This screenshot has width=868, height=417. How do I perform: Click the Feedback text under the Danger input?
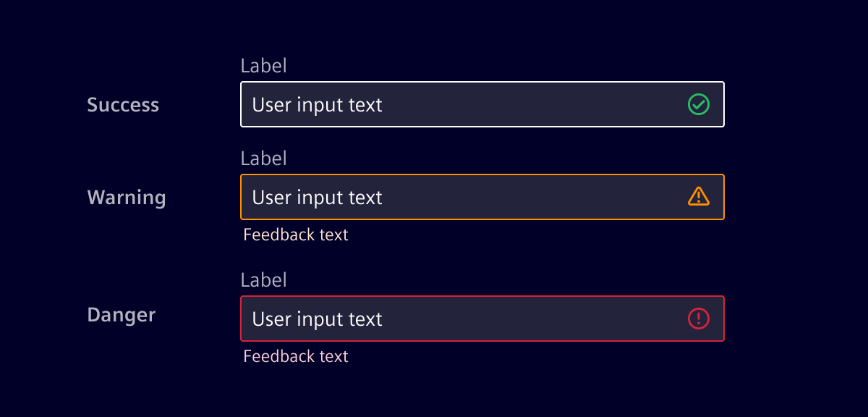pyautogui.click(x=295, y=356)
